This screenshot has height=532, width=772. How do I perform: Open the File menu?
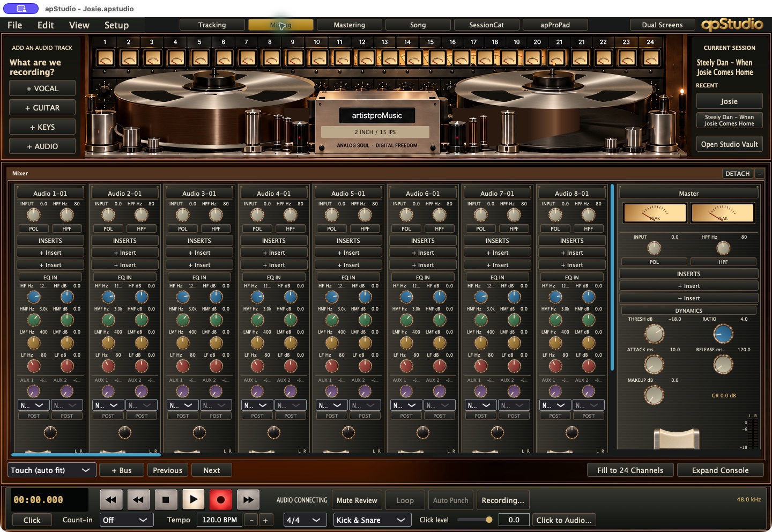[x=15, y=25]
